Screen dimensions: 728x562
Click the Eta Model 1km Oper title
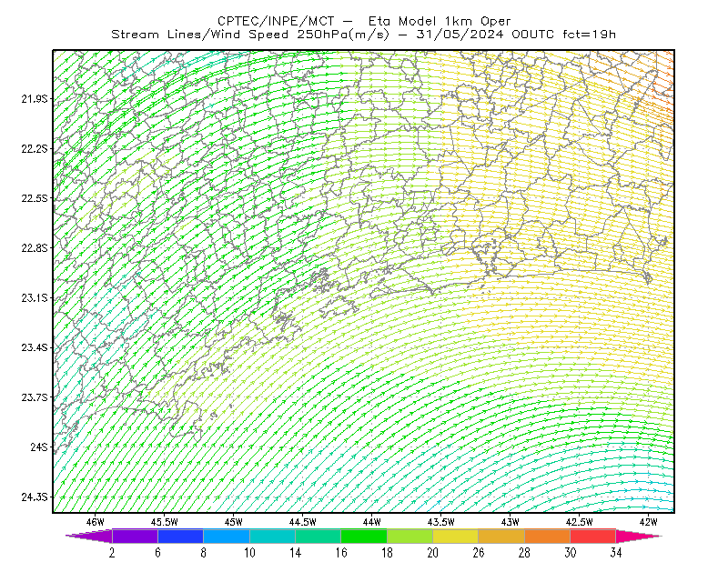440,21
